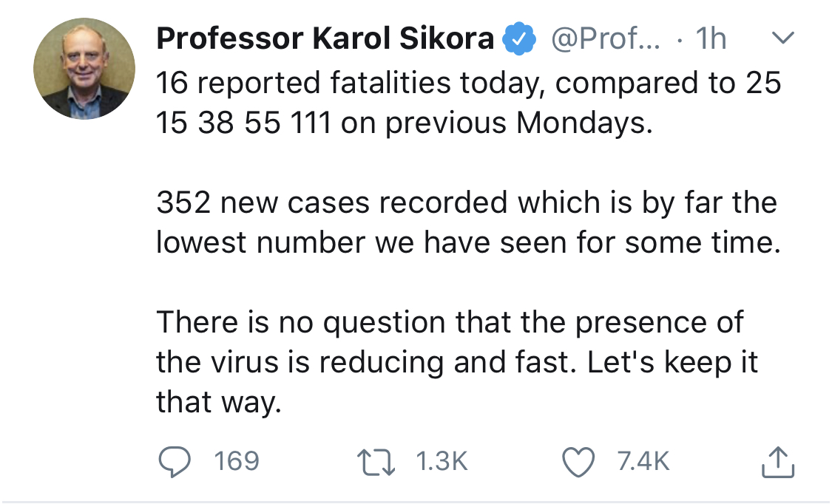Screen dimensions: 832x504
Task: Click the 7.4K likes count
Action: [643, 462]
